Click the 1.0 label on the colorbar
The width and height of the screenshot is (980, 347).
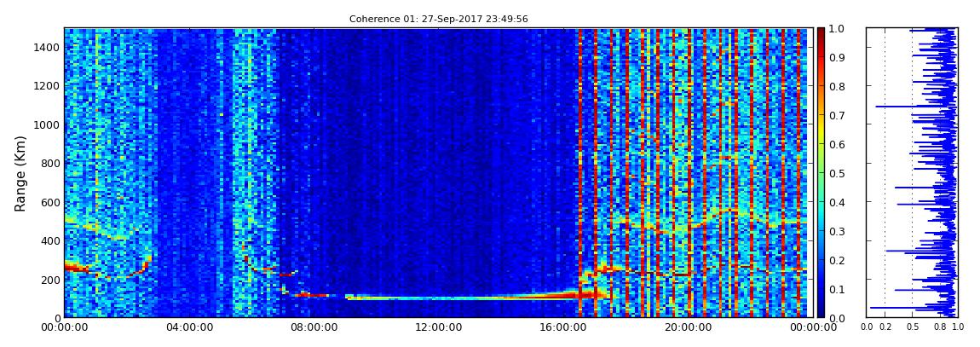point(837,29)
